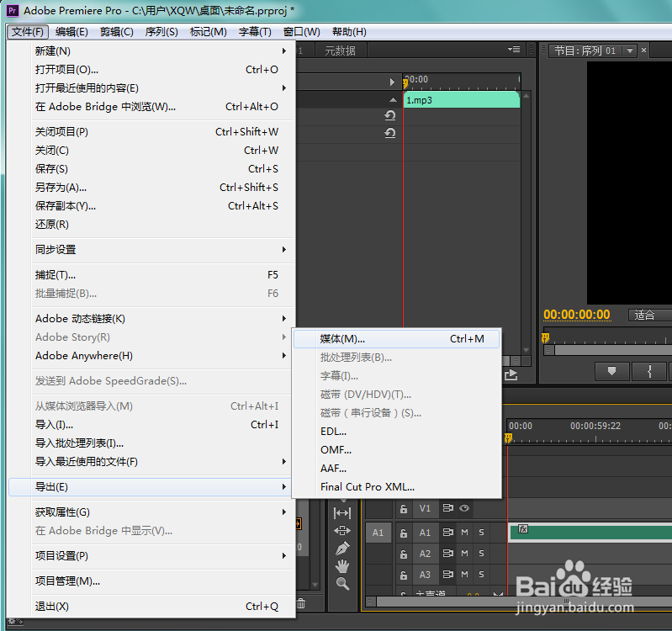Toggle sync lock for track A2

pyautogui.click(x=447, y=554)
